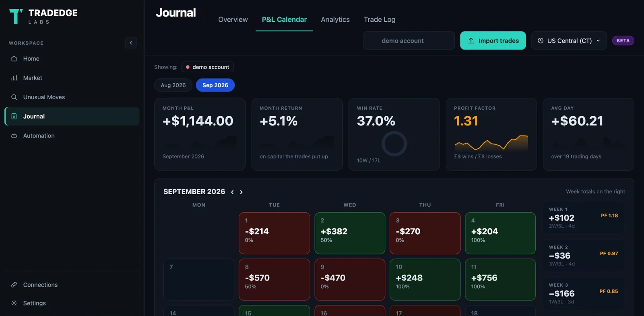Image resolution: width=644 pixels, height=316 pixels.
Task: Click the Win Rate 37.0% card
Action: pos(394,134)
